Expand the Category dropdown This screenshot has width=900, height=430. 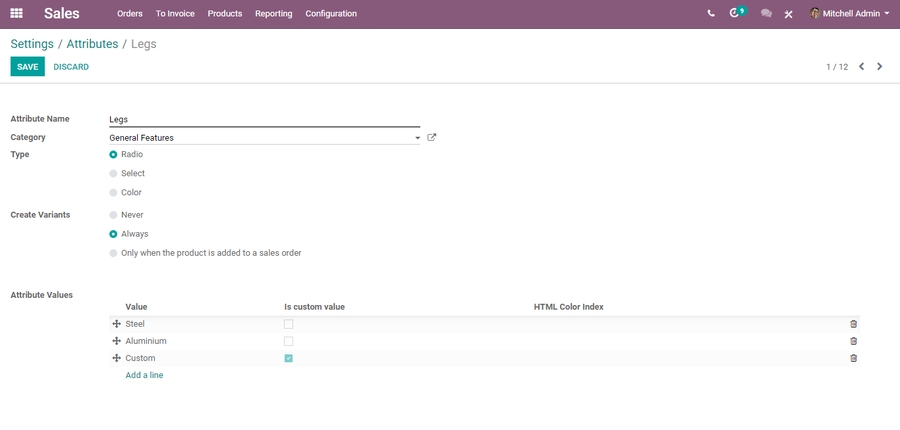[x=417, y=138]
